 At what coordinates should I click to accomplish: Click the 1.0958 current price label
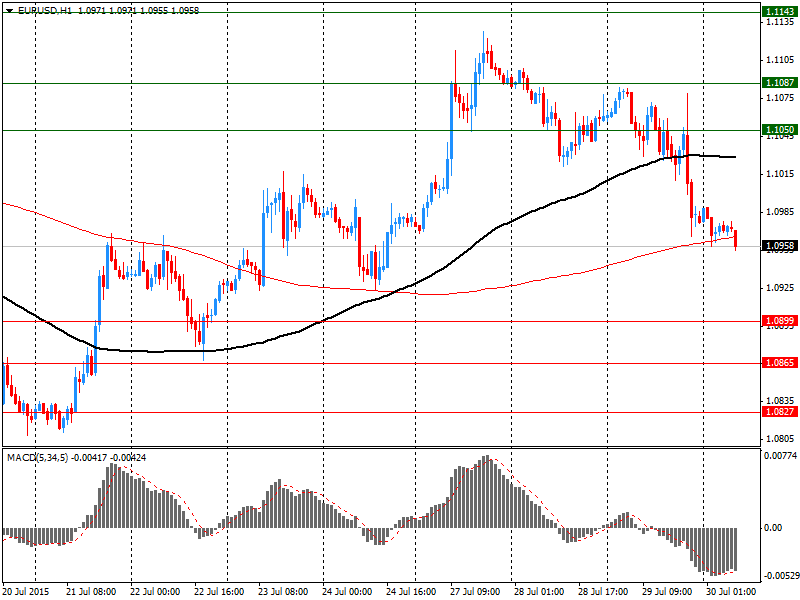click(x=780, y=246)
